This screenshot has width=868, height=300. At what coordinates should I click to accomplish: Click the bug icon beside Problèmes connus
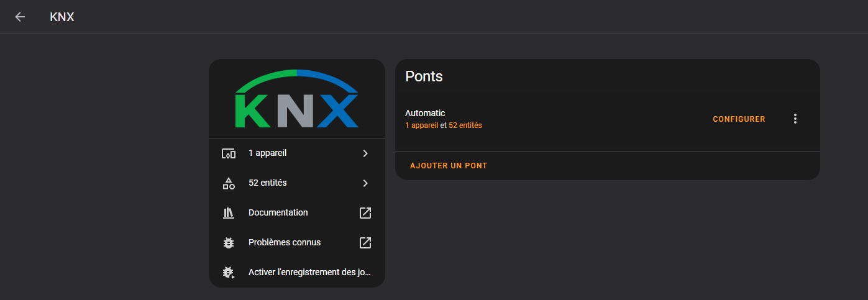tap(229, 243)
